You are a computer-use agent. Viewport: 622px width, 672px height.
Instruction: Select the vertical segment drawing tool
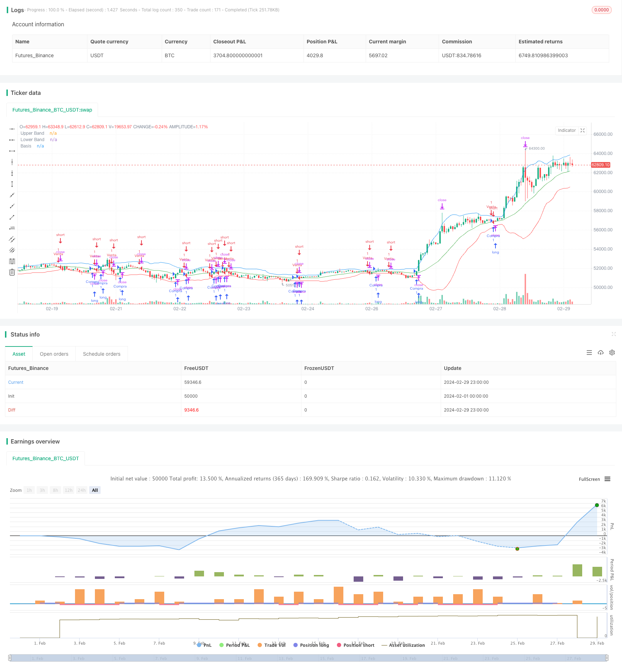point(12,184)
